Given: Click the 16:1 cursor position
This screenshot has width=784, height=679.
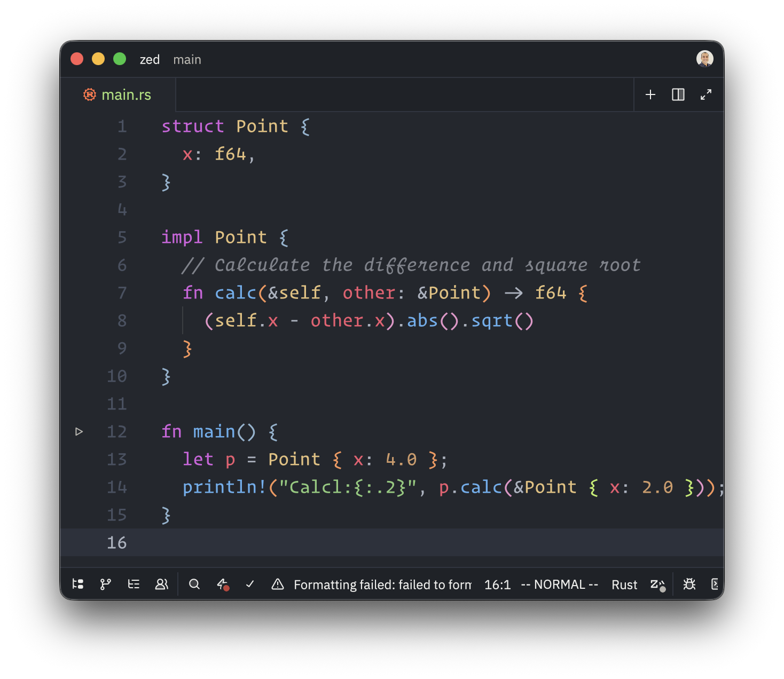Looking at the screenshot, I should pos(497,585).
